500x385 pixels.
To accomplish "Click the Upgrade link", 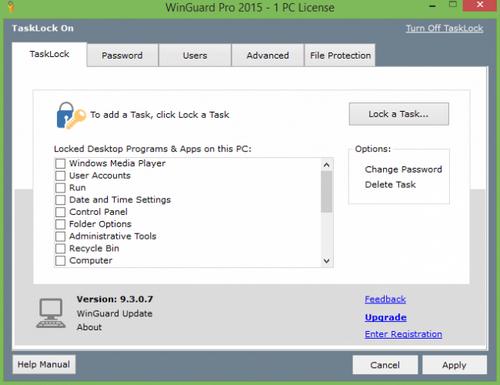I will tap(386, 317).
